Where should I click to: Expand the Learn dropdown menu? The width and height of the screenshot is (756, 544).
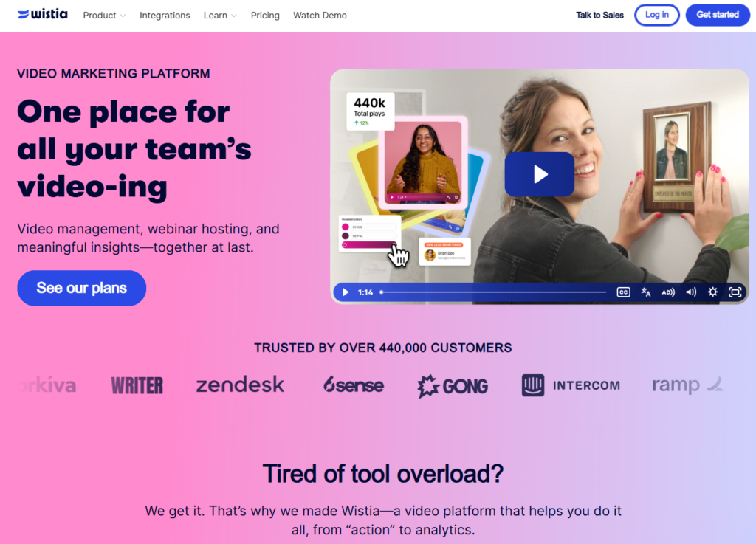click(220, 16)
